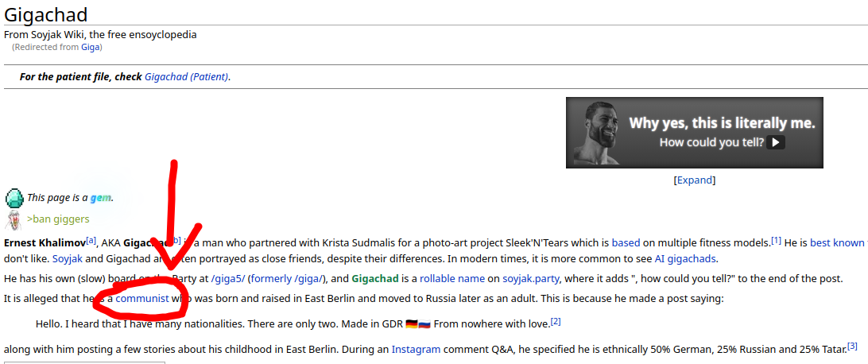Click the diamond gem icon
The height and width of the screenshot is (364, 868).
click(x=14, y=198)
